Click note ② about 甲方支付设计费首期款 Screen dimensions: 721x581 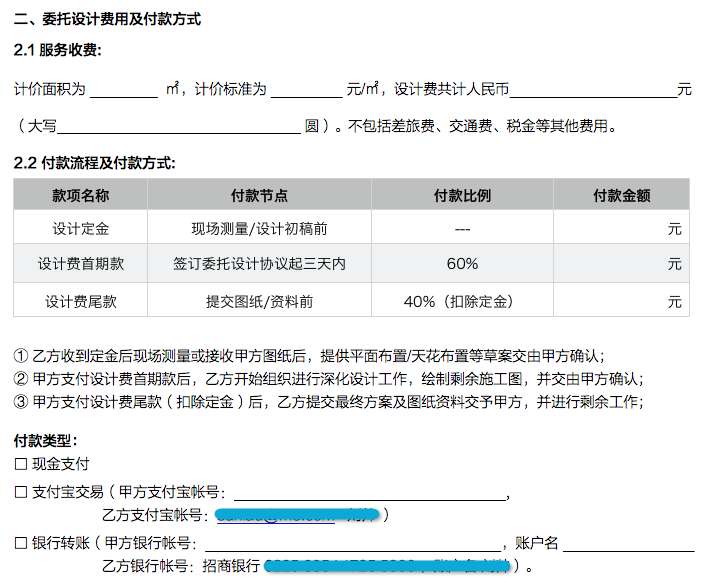pos(328,379)
